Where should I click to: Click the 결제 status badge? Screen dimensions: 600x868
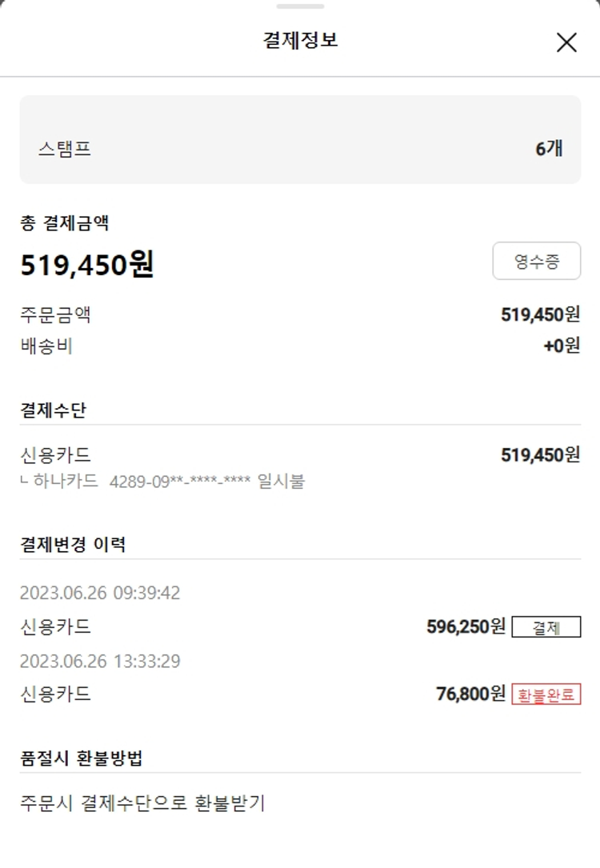(546, 627)
